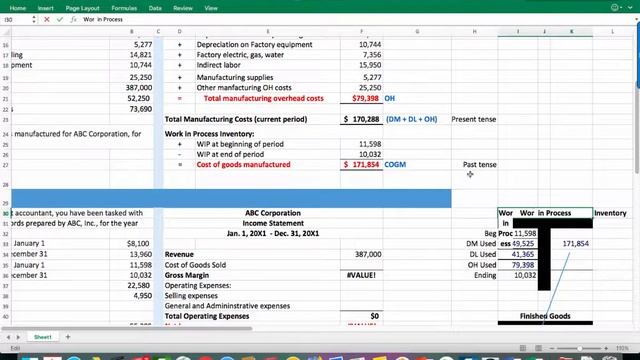Adjust the zoom slider handle

pyautogui.click(x=579, y=348)
